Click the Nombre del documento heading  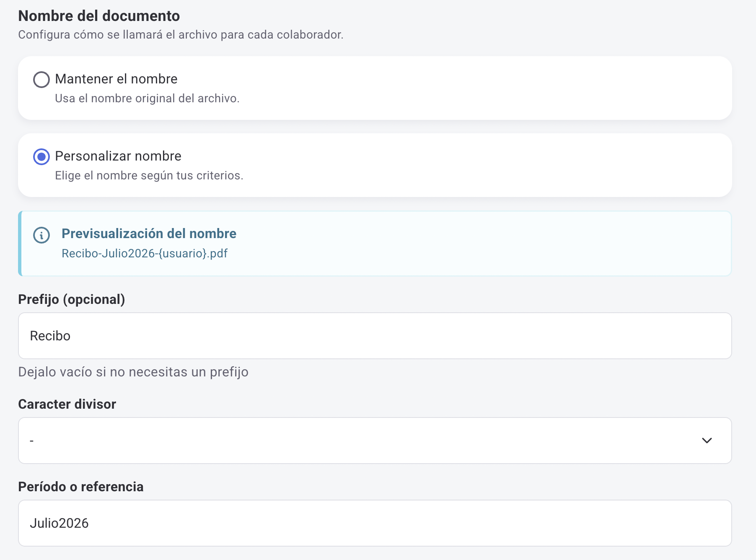click(99, 16)
